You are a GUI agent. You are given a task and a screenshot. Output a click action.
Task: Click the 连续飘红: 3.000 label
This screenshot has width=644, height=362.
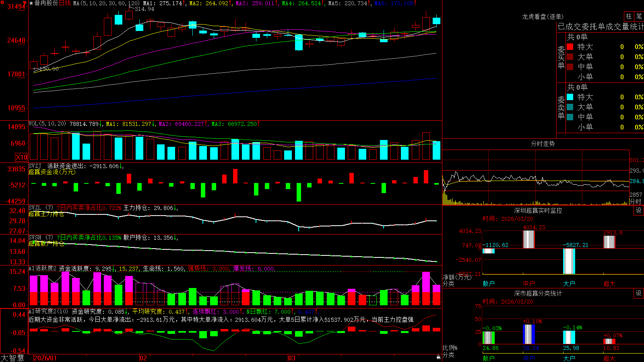217,311
